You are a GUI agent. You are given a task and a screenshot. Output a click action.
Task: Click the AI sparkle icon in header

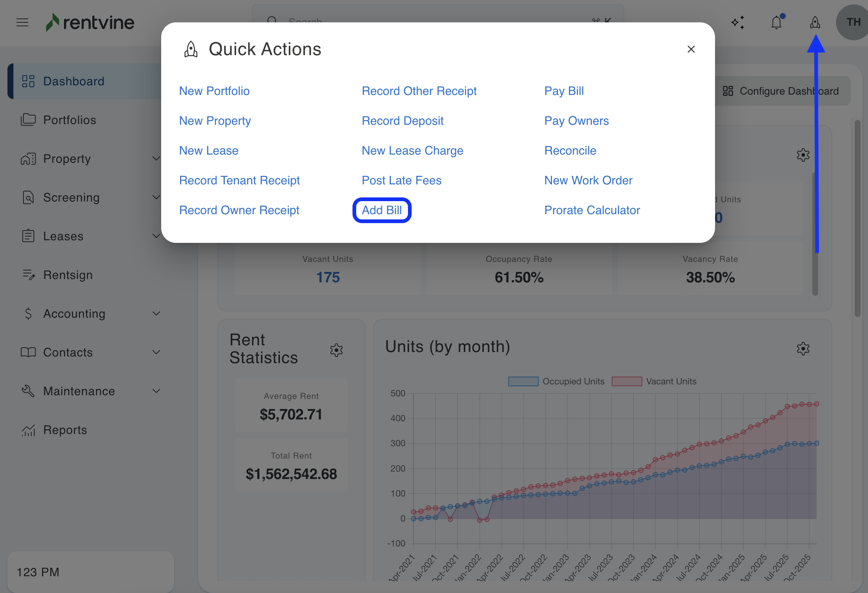pyautogui.click(x=738, y=22)
